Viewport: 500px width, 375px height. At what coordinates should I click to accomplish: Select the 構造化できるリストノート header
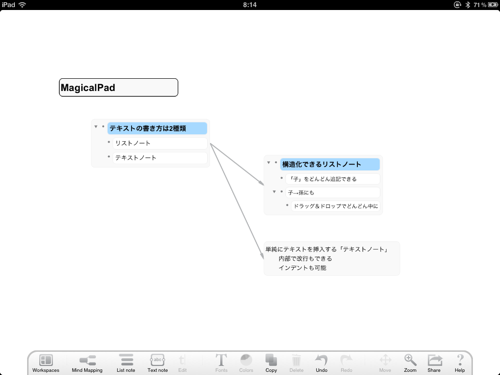tap(330, 164)
